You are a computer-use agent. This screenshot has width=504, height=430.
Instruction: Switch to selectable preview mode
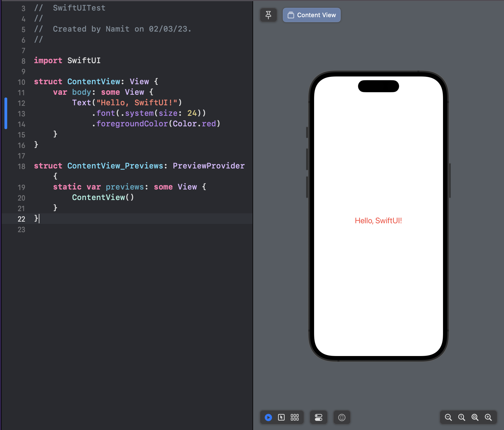click(x=281, y=417)
